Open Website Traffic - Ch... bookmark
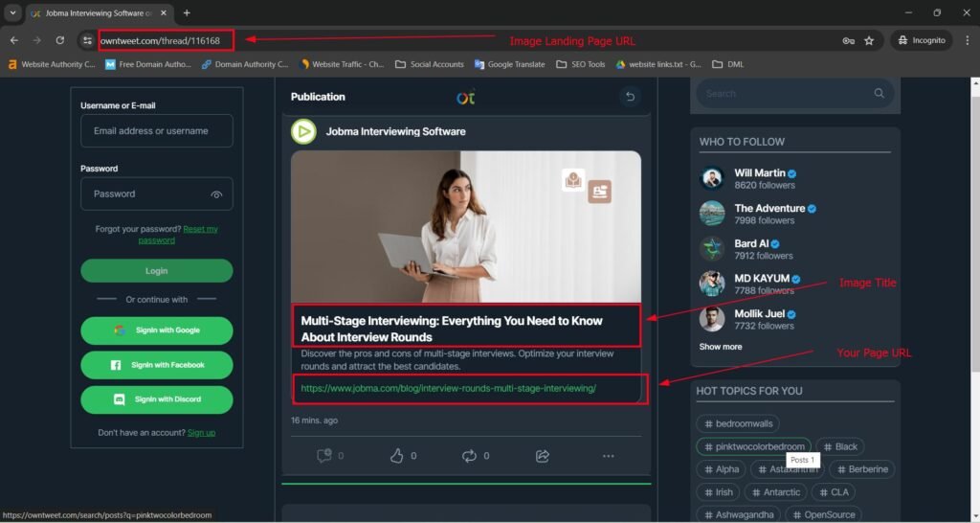Screen dimensions: 980x523 (x=343, y=64)
